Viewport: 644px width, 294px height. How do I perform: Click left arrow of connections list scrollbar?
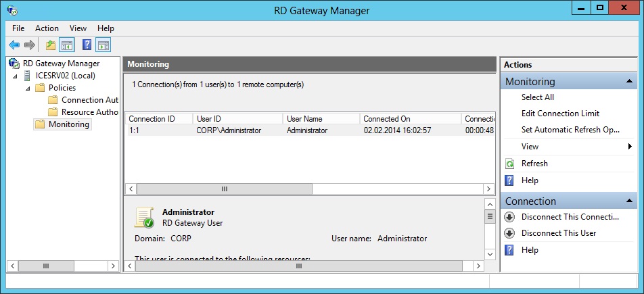point(131,189)
